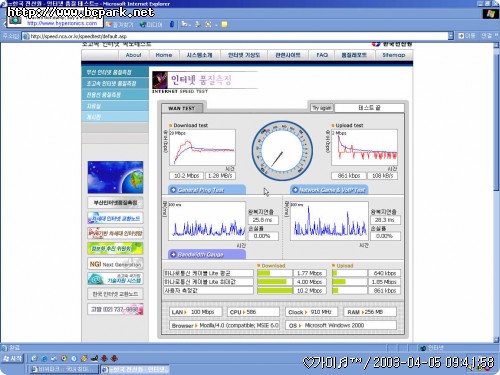
Task: Click the 4.00 Mbps download bar
Action: click(x=275, y=282)
